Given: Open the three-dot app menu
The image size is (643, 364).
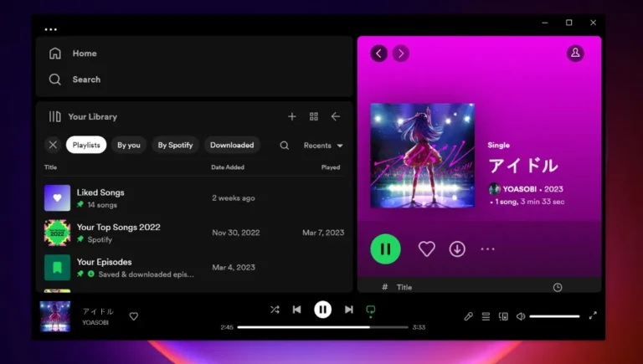Looking at the screenshot, I should [51, 29].
